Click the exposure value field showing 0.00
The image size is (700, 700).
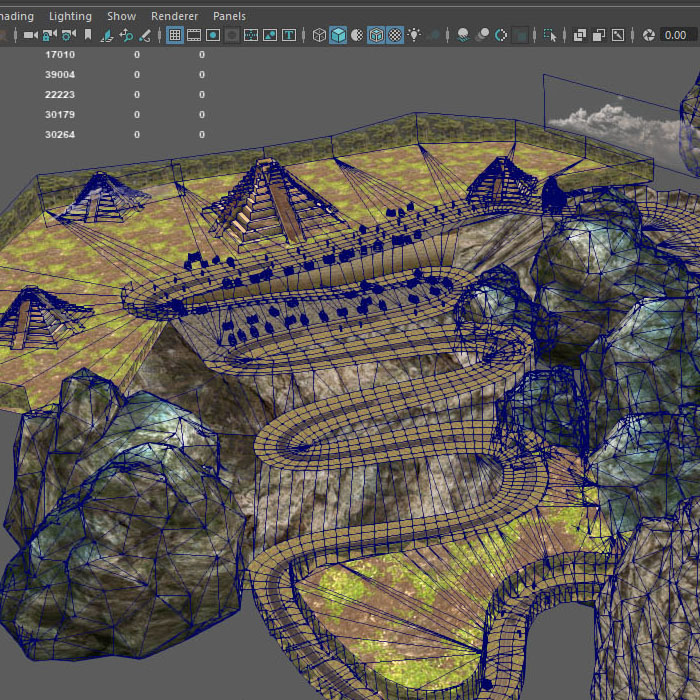click(674, 35)
